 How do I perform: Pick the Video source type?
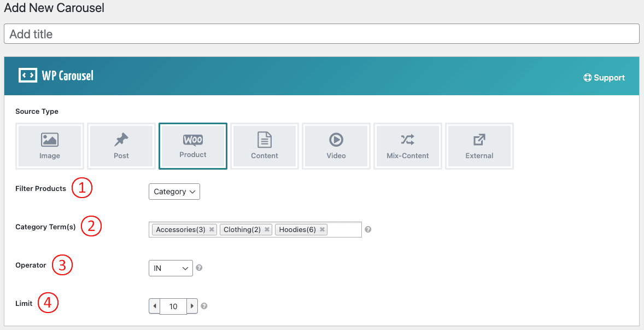(336, 146)
